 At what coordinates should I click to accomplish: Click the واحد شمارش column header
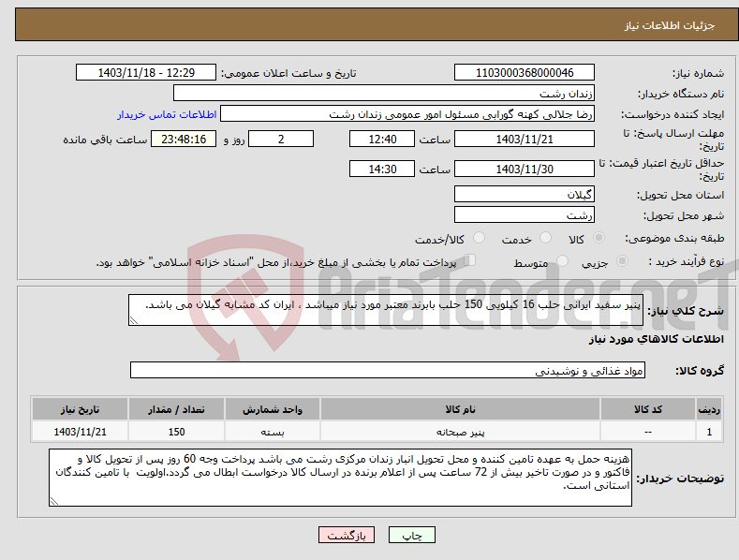pos(273,409)
